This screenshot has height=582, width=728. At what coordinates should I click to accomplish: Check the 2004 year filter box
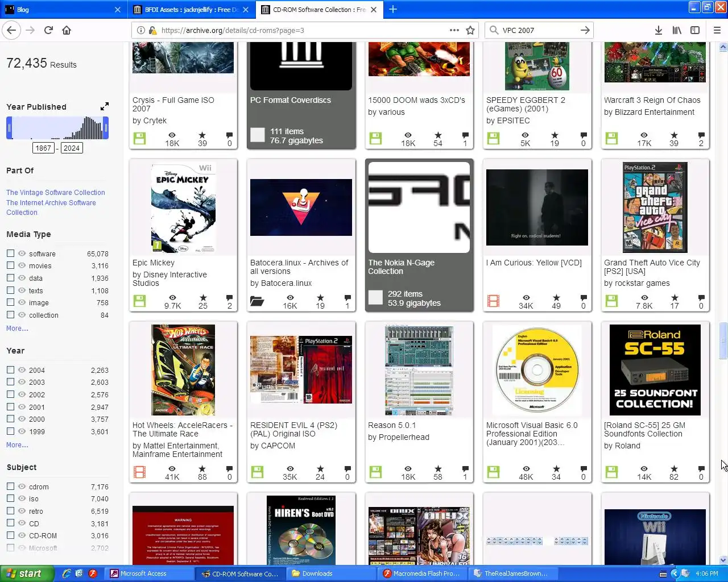click(x=10, y=369)
